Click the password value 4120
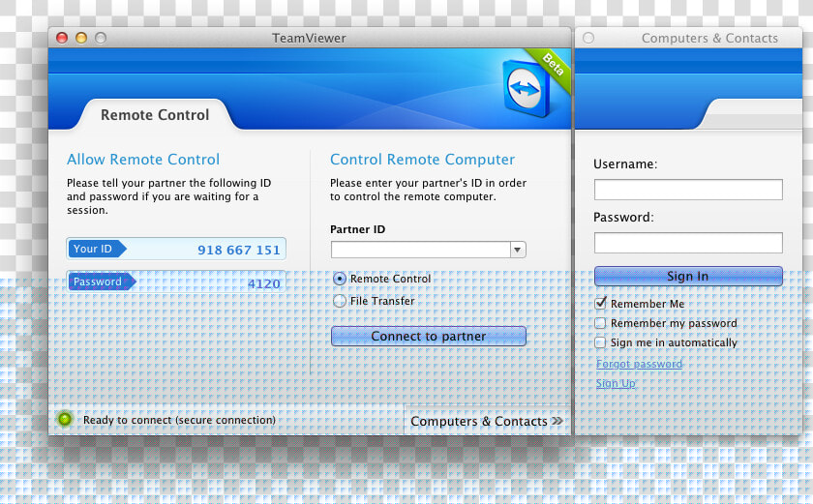The height and width of the screenshot is (504, 813). 264,283
